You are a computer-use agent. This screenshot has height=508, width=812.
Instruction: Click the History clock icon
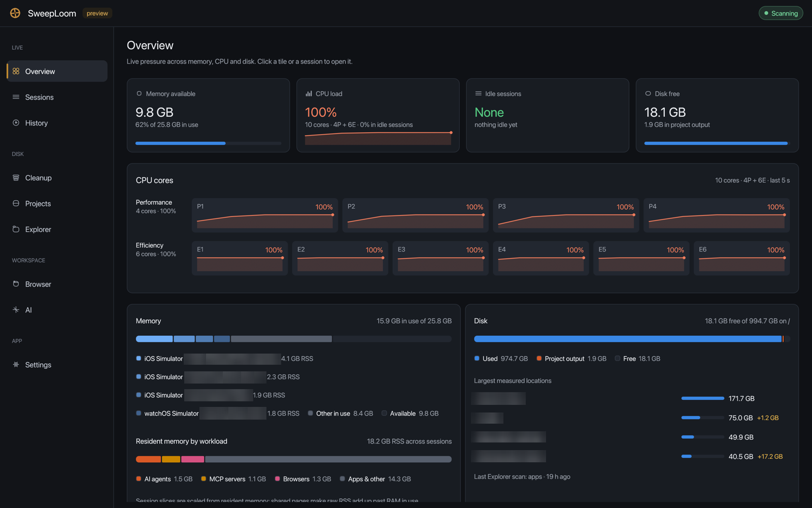tap(16, 123)
